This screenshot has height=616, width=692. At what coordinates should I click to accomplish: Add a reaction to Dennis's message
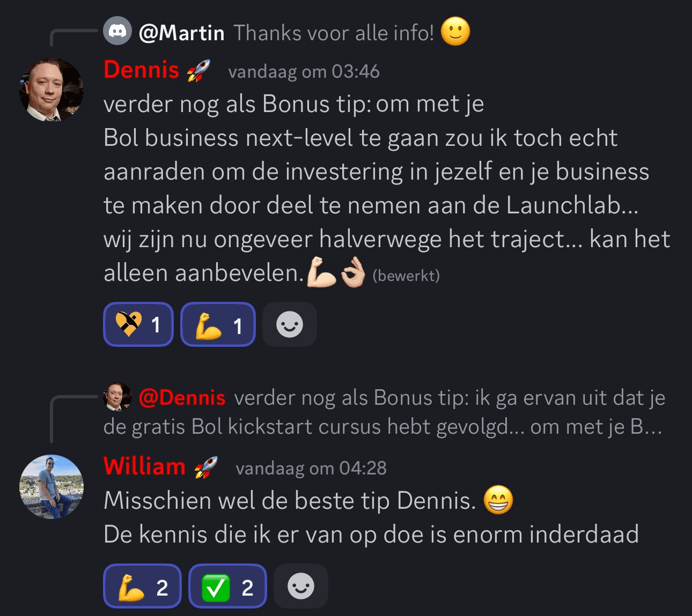290,324
